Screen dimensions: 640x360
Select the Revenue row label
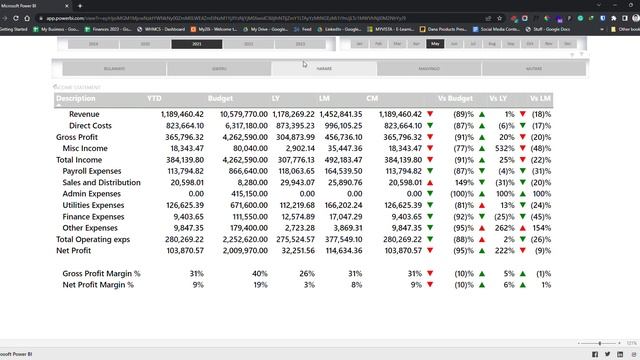pos(84,114)
